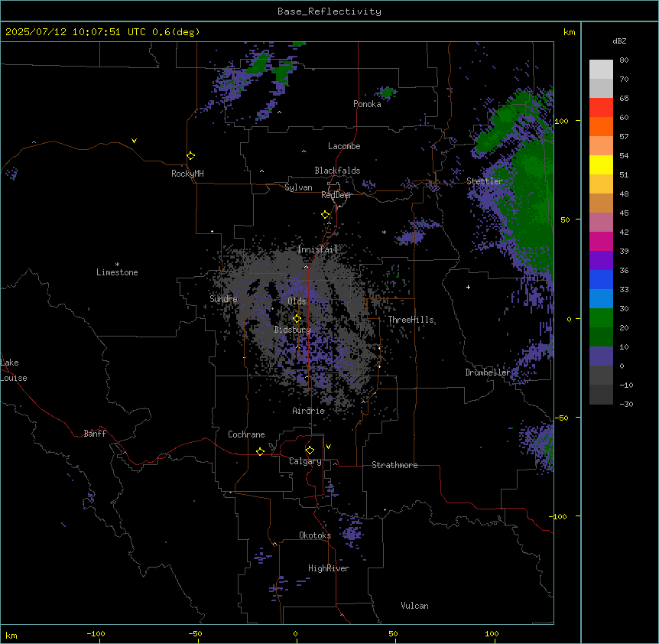Select the bright green 30-20 legend band

coord(601,318)
